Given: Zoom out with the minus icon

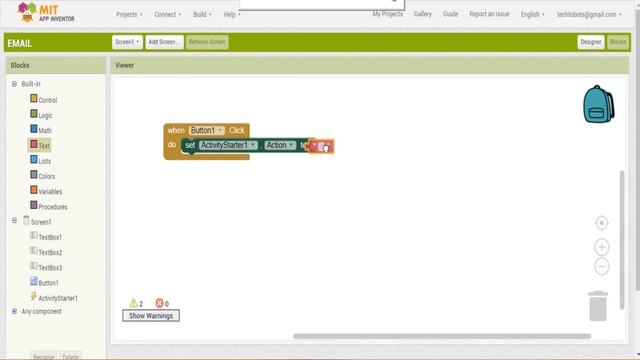Looking at the screenshot, I should pyautogui.click(x=602, y=267).
